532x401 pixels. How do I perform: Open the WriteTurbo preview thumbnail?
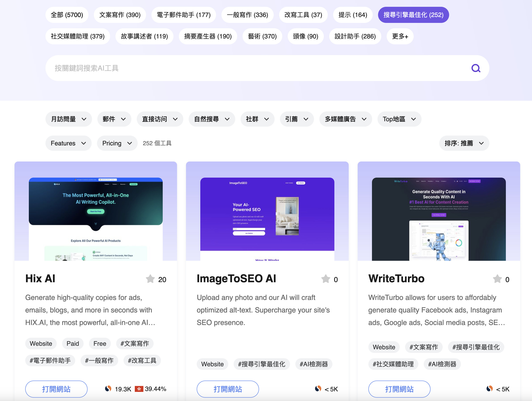pyautogui.click(x=438, y=219)
